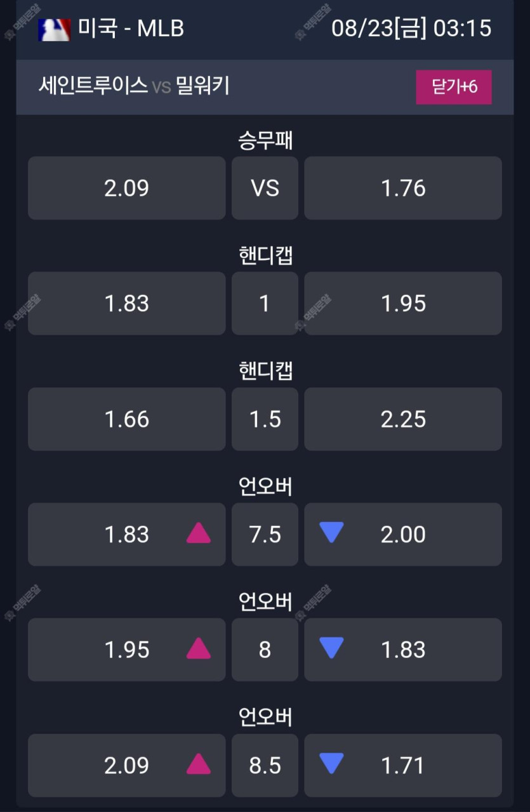The image size is (530, 812).
Task: Choose over 7.5 odds 1.83
Action: pos(127,535)
